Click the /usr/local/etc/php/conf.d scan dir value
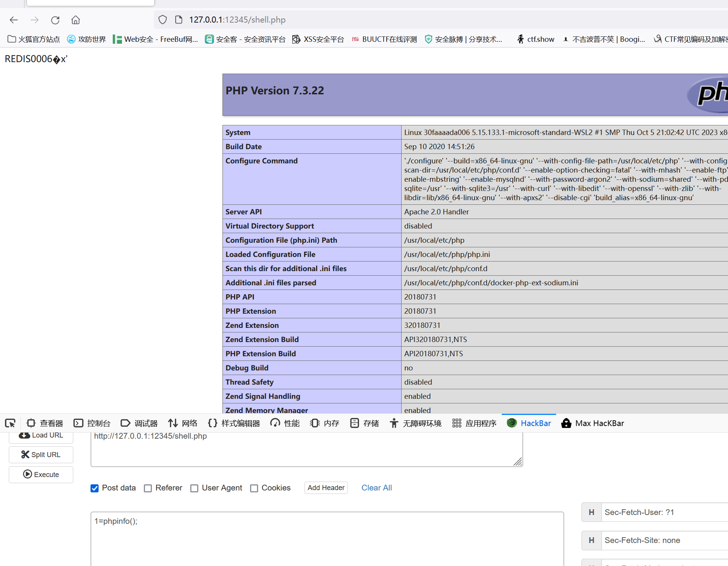 coord(446,268)
